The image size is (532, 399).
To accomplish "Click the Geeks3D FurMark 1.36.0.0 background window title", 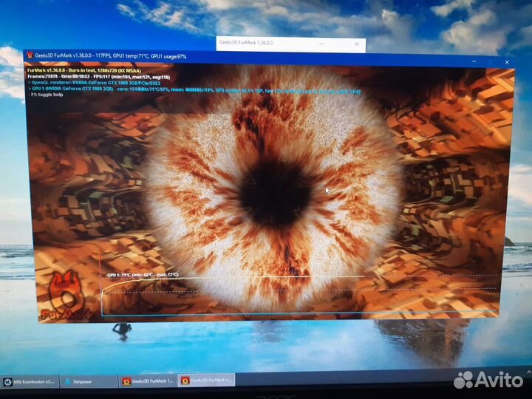I will click(246, 43).
